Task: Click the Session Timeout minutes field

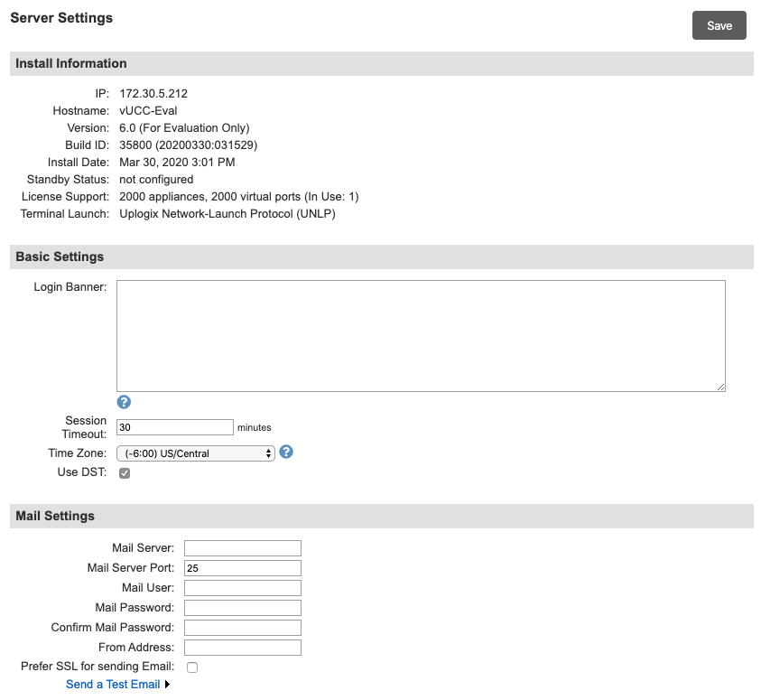Action: click(175, 427)
